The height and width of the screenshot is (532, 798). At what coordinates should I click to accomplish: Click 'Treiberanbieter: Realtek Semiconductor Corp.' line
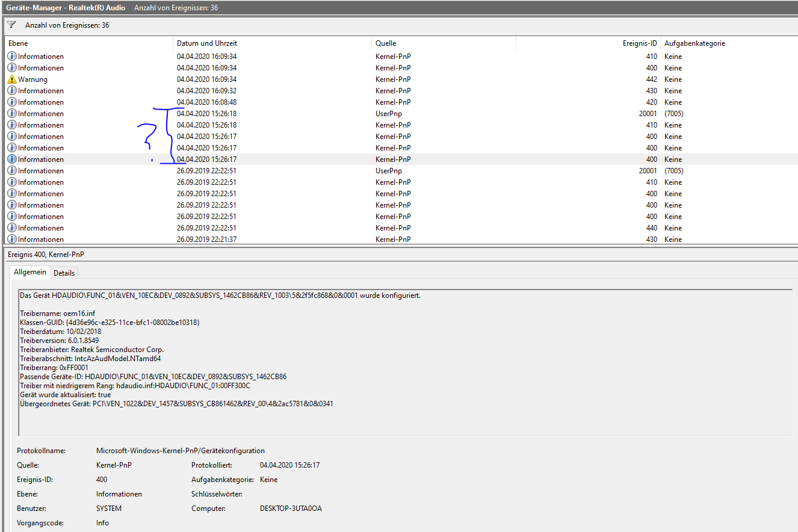coord(91,350)
